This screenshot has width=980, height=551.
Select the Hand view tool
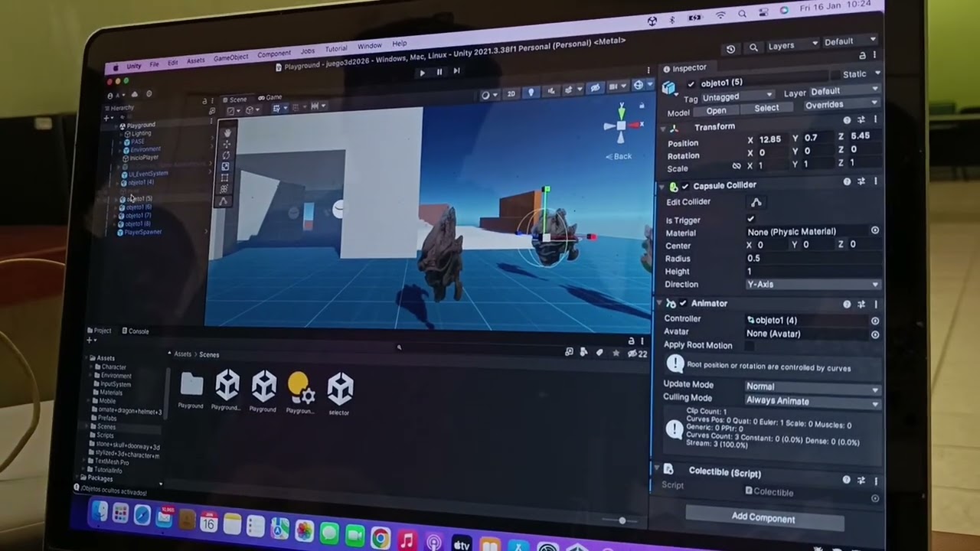pyautogui.click(x=227, y=132)
